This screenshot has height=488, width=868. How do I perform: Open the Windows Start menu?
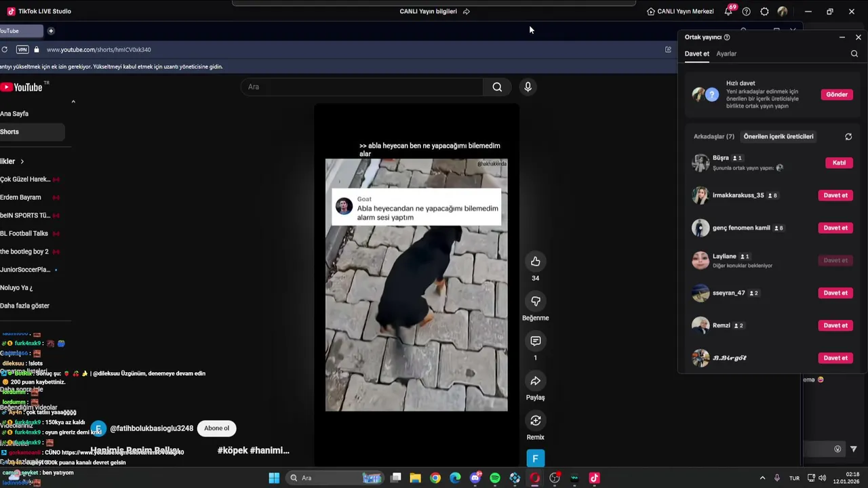[274, 478]
